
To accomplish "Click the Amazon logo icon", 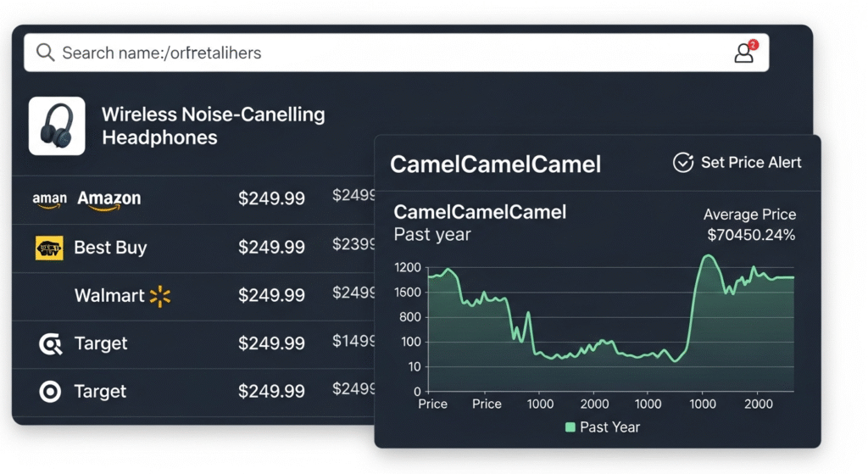I will coord(49,199).
